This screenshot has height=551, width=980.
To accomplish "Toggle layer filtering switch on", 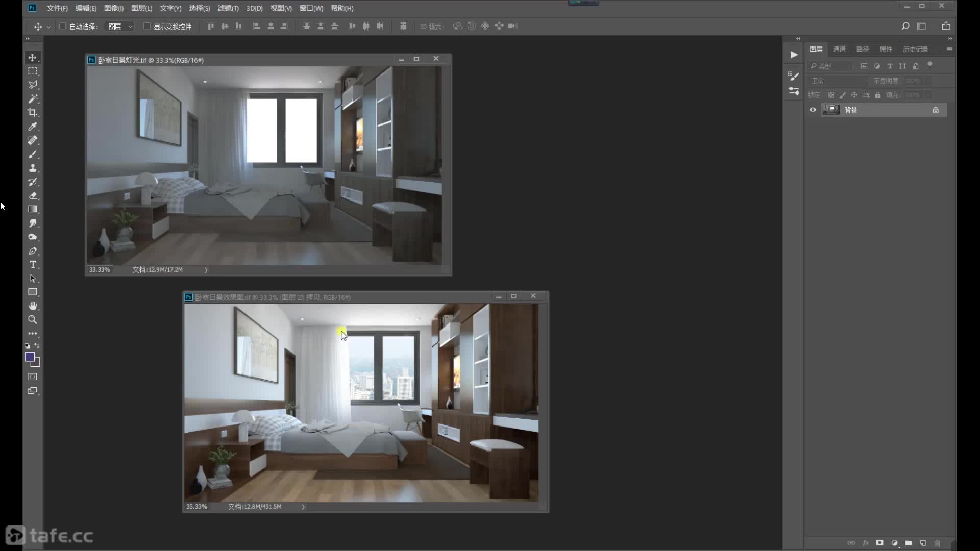I will 930,65.
